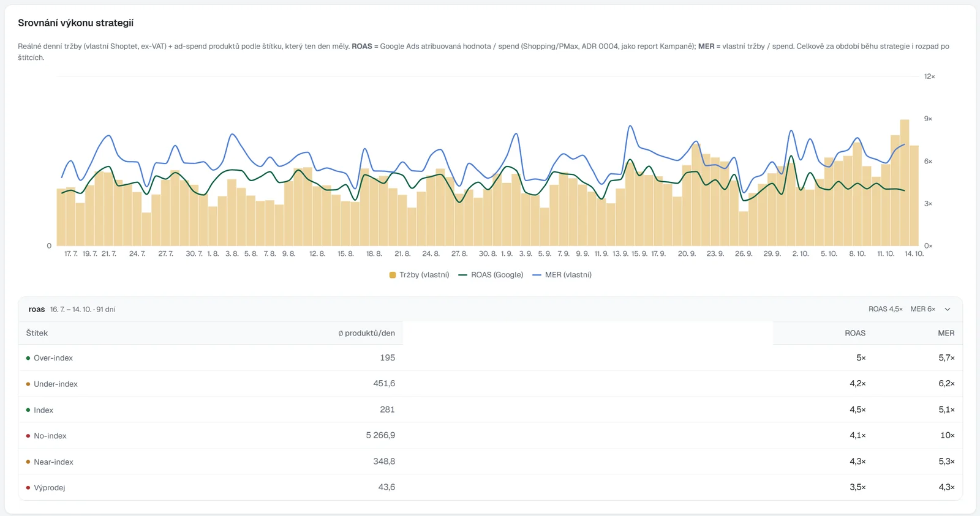This screenshot has width=980, height=516.
Task: Toggle ROAS (Google) legend series
Action: tap(491, 275)
